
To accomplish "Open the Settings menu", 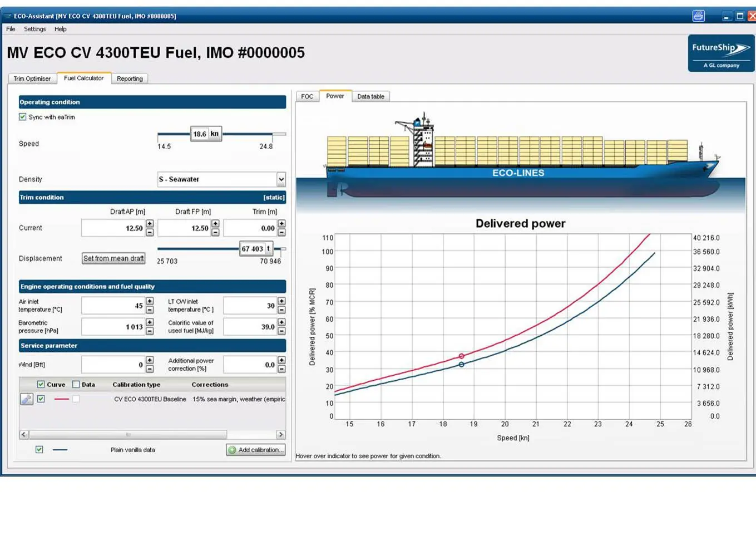I will 35,29.
